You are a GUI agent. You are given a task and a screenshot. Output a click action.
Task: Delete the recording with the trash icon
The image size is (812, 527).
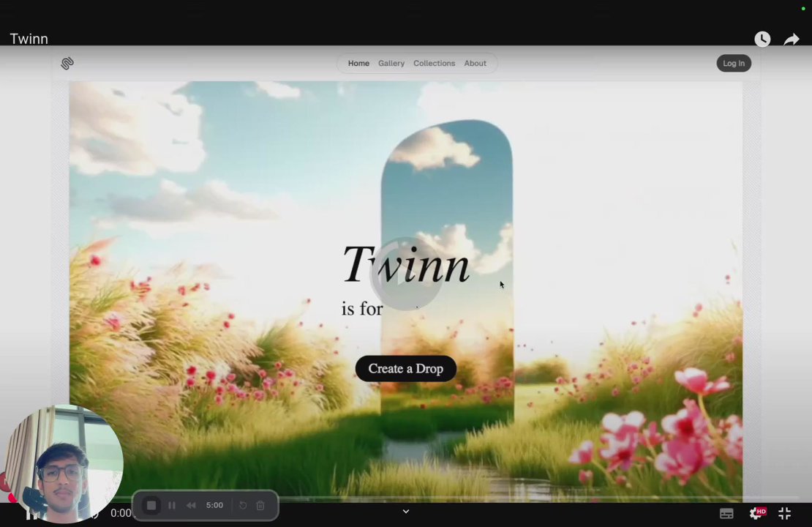(260, 505)
